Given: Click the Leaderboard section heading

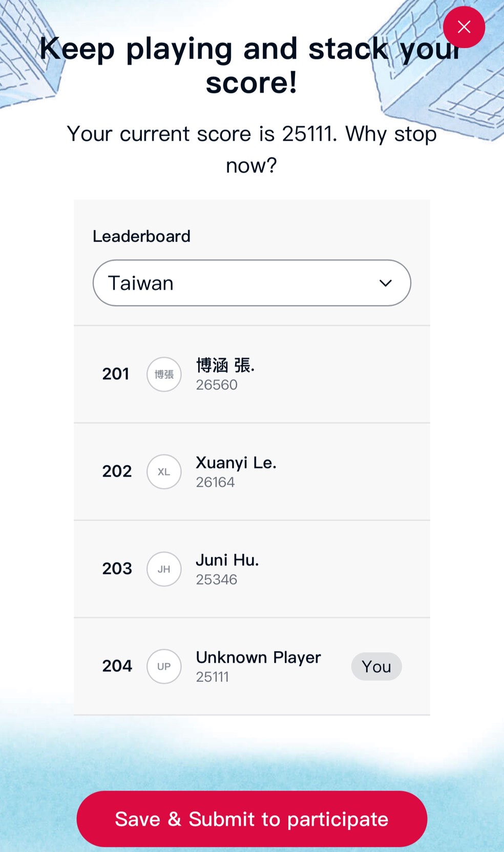Looking at the screenshot, I should coord(141,236).
